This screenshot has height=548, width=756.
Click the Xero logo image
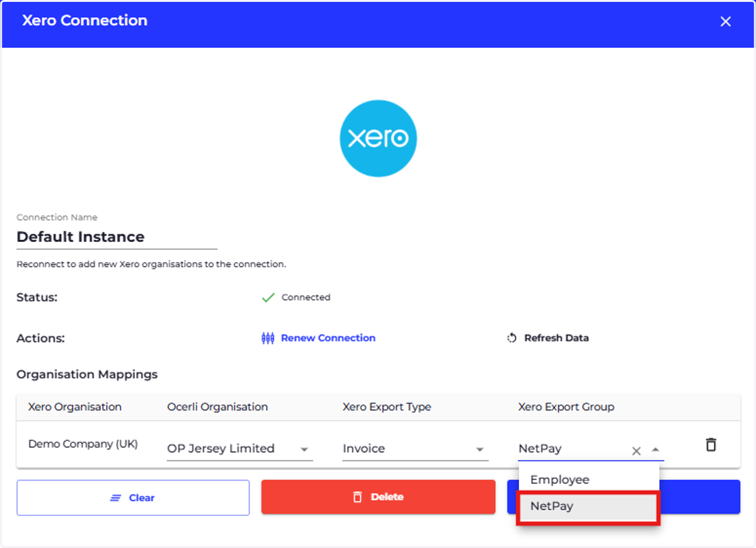[x=378, y=139]
